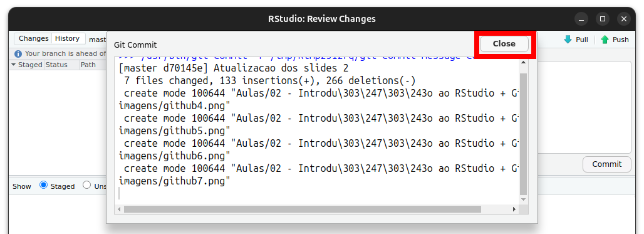Click the horizontal scrollbar thumb in output

(x=303, y=210)
